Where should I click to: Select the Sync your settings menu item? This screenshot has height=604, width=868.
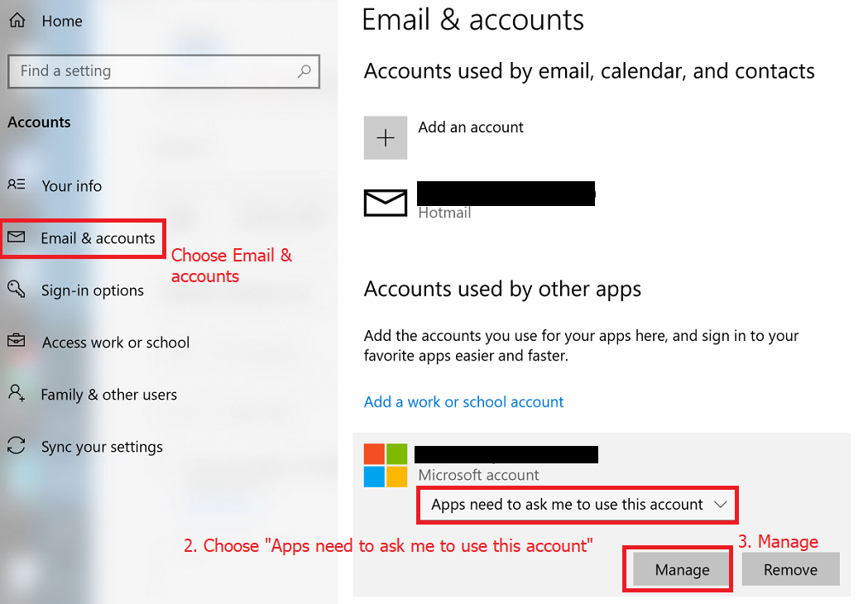pyautogui.click(x=102, y=447)
